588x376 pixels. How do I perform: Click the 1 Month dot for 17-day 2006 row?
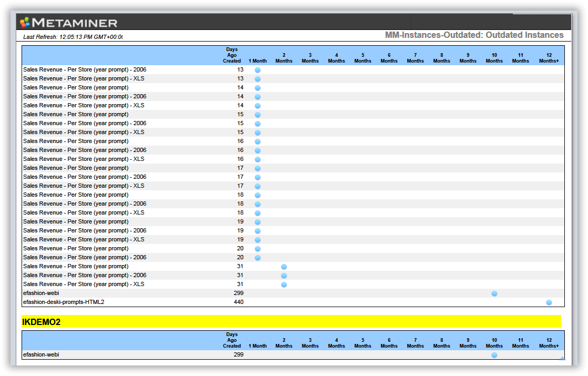[258, 177]
